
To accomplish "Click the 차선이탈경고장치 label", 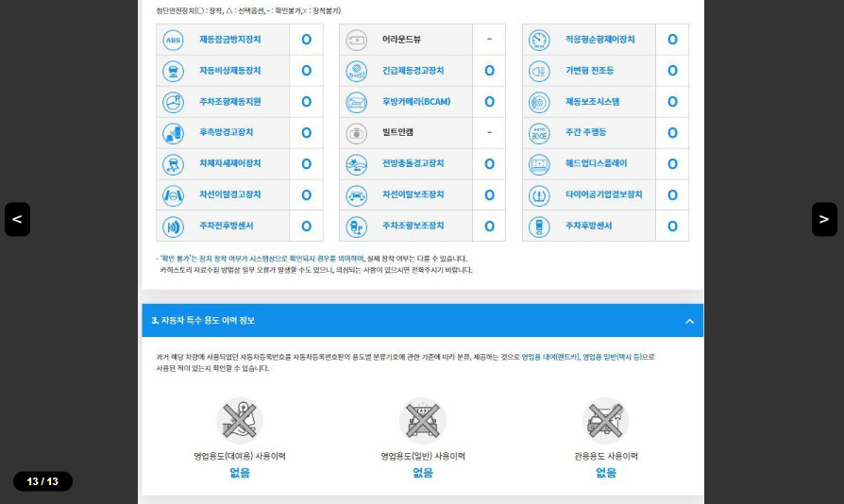I will [230, 194].
